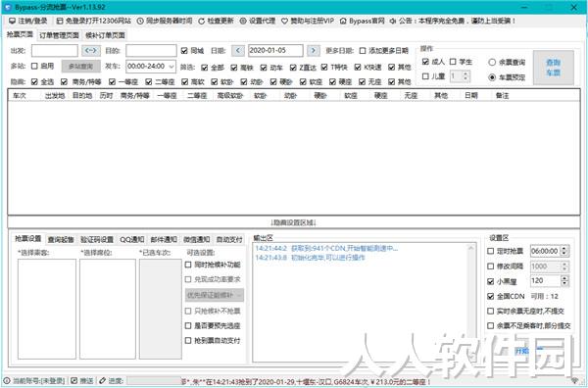Click the 出发 station input field

[x=55, y=51]
